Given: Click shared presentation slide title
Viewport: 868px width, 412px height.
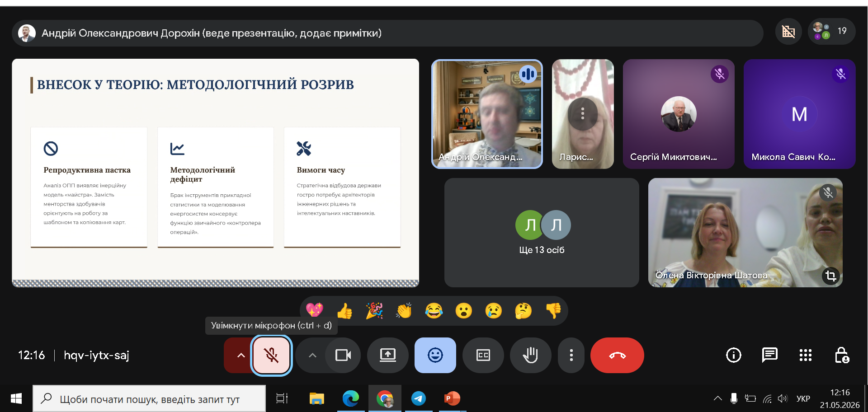Looking at the screenshot, I should [195, 84].
